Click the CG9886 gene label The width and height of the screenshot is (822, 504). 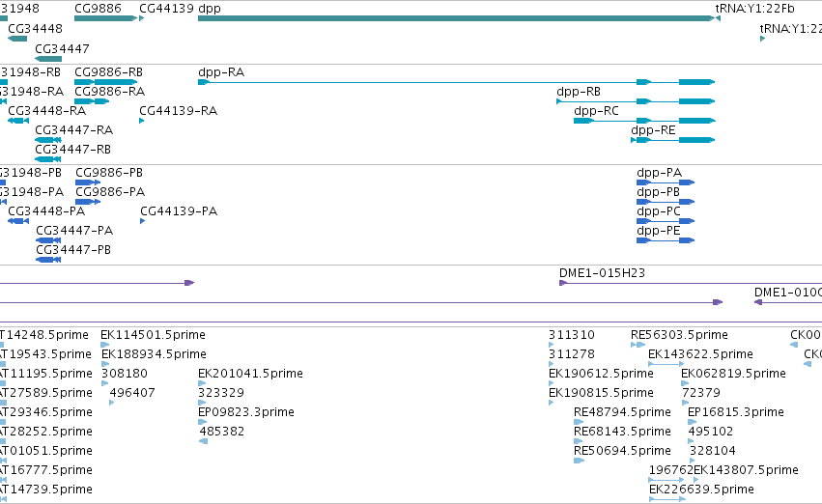[x=98, y=9]
